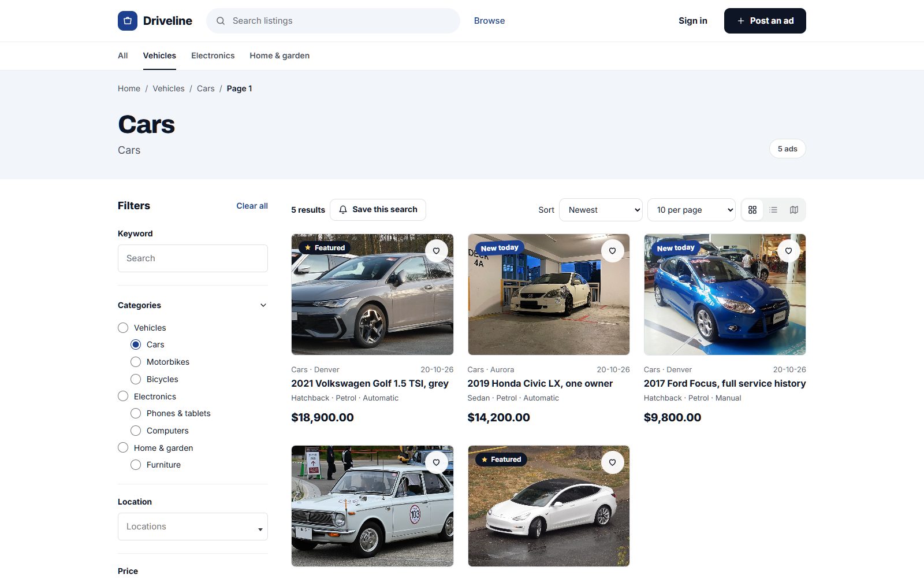Switch to list view
924x578 pixels.
coord(773,210)
